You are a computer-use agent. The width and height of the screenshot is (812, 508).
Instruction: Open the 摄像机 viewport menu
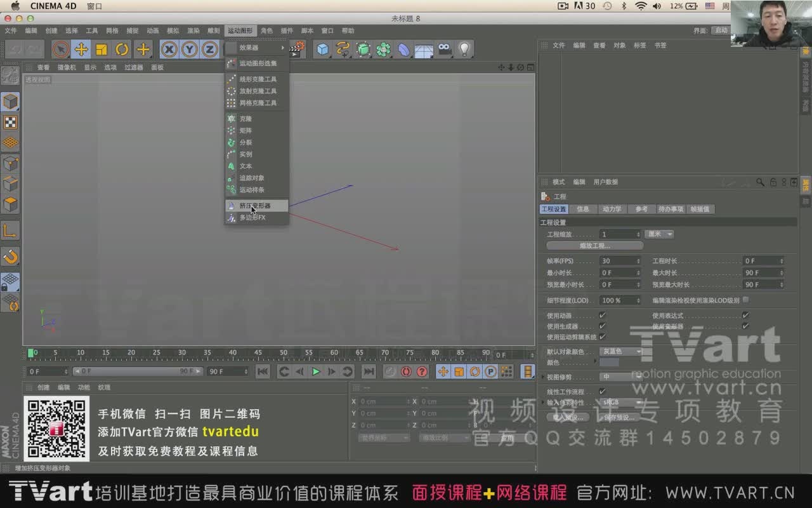(x=67, y=67)
